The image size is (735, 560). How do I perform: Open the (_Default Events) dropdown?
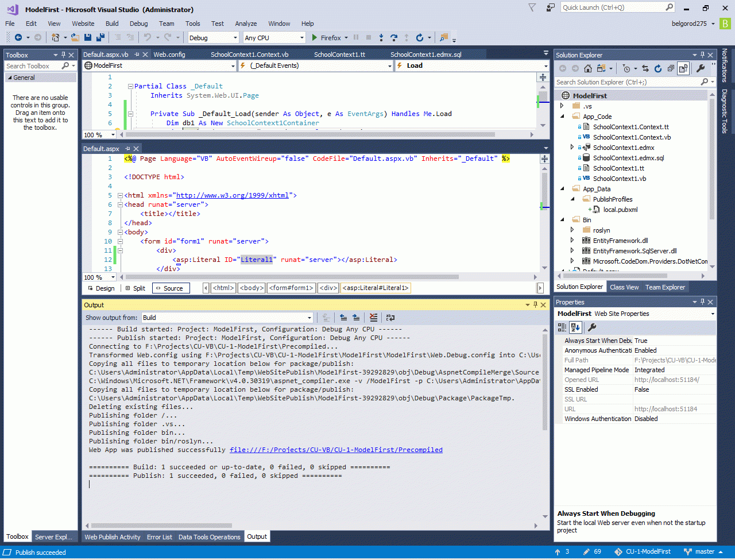click(x=315, y=65)
